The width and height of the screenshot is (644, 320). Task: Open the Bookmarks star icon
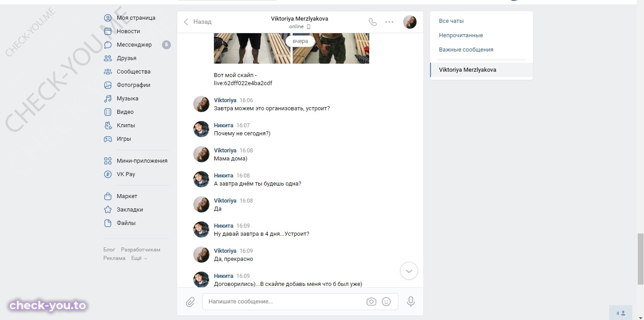(108, 210)
